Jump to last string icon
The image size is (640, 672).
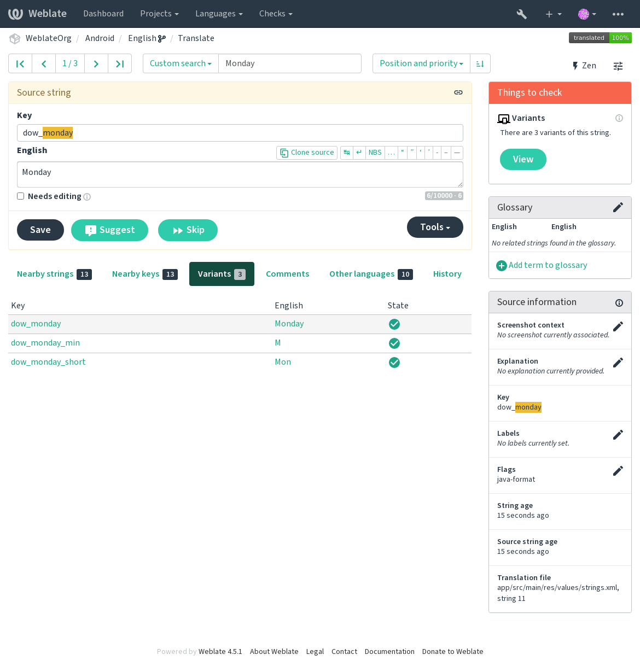120,63
